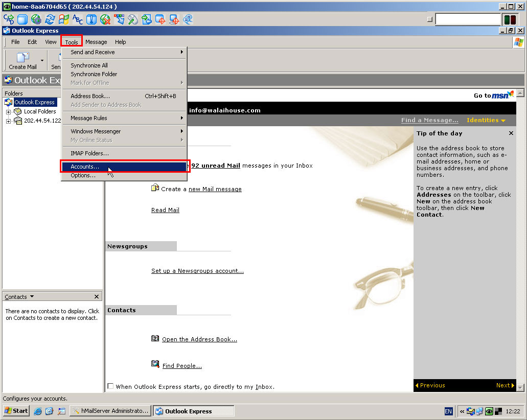Click the Create Mail toolbar button
The width and height of the screenshot is (527, 420).
click(22, 60)
